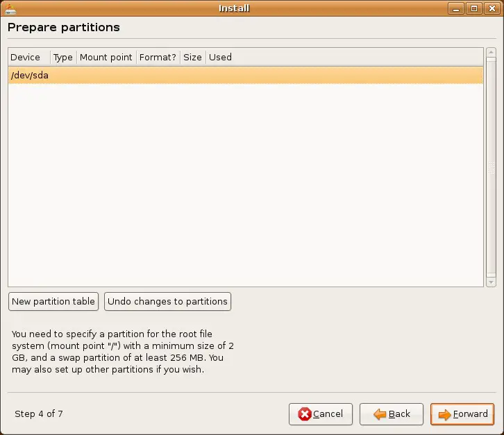The image size is (504, 435).
Task: Click the Mount point column header
Action: click(x=106, y=57)
